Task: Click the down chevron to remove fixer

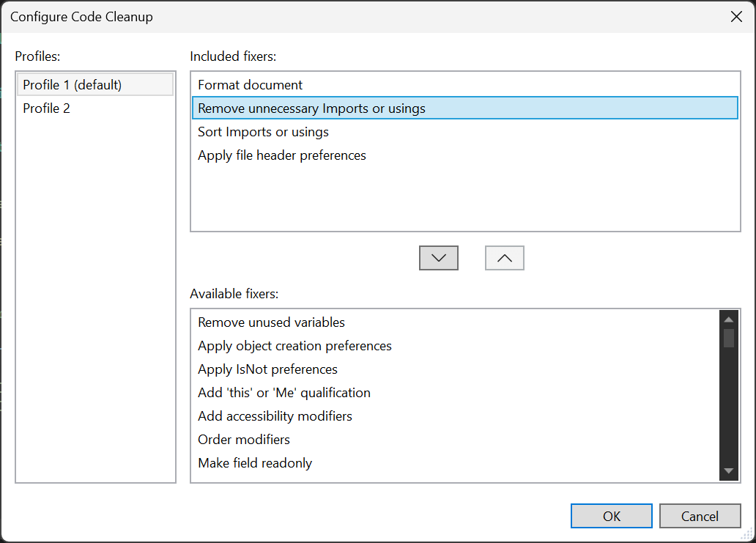Action: tap(438, 258)
